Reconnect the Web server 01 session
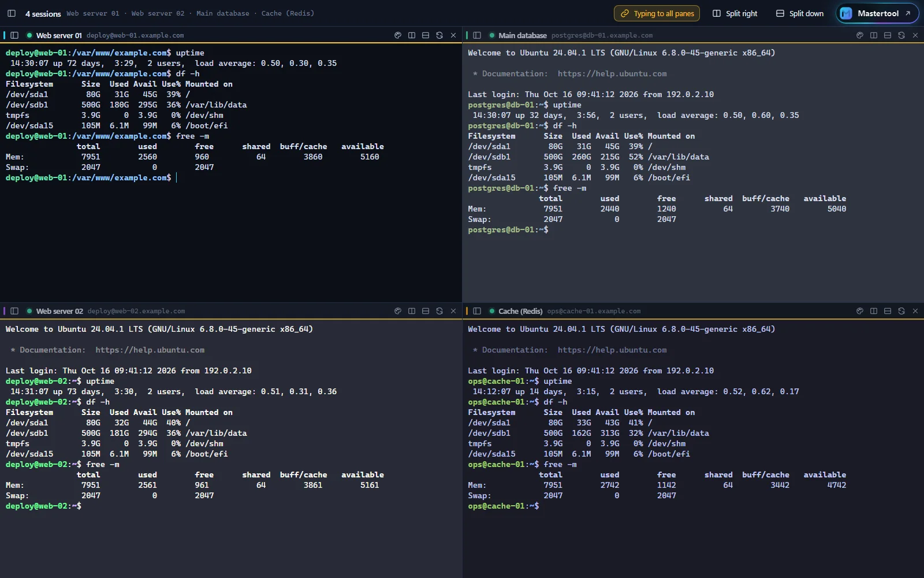The height and width of the screenshot is (578, 924). coord(439,35)
